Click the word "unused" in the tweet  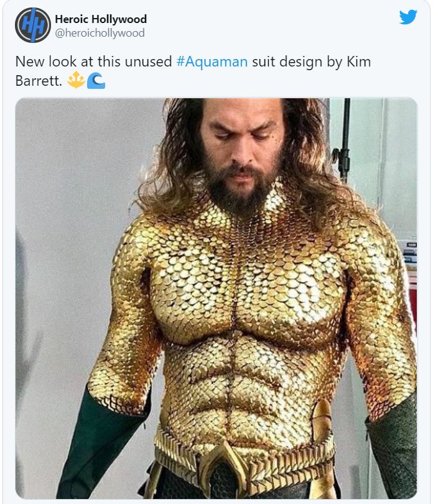[x=148, y=62]
